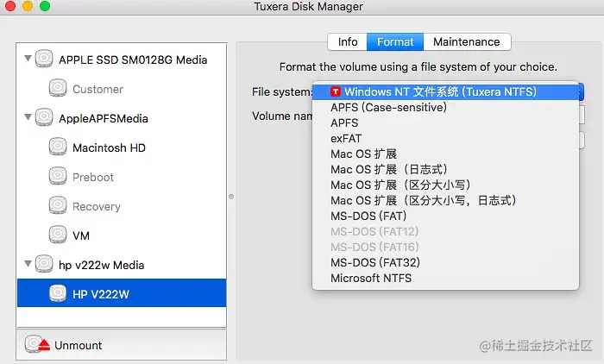
Task: Collapse the APPLE SSD SM0128G Media tree
Action: click(x=28, y=59)
